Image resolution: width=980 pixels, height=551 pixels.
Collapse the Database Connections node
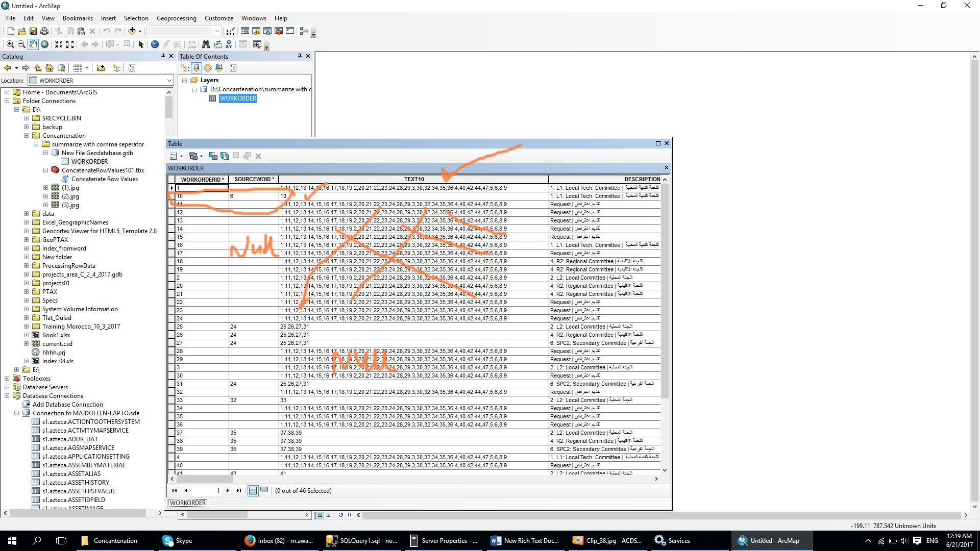pyautogui.click(x=7, y=396)
